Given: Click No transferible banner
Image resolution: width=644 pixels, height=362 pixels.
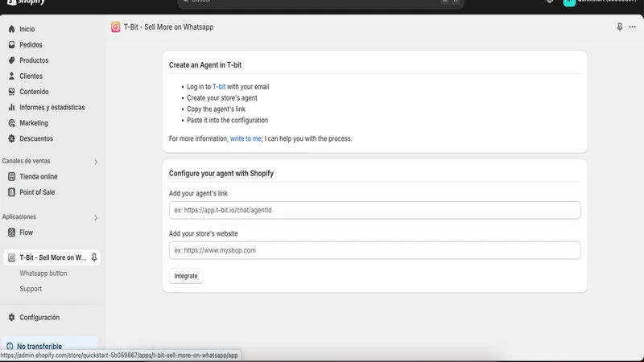Looking at the screenshot, I should pos(50,345).
